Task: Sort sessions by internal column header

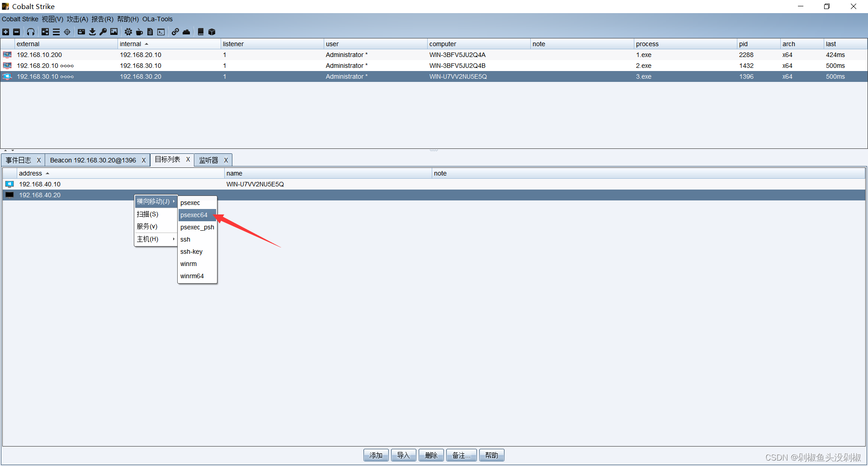Action: 169,44
